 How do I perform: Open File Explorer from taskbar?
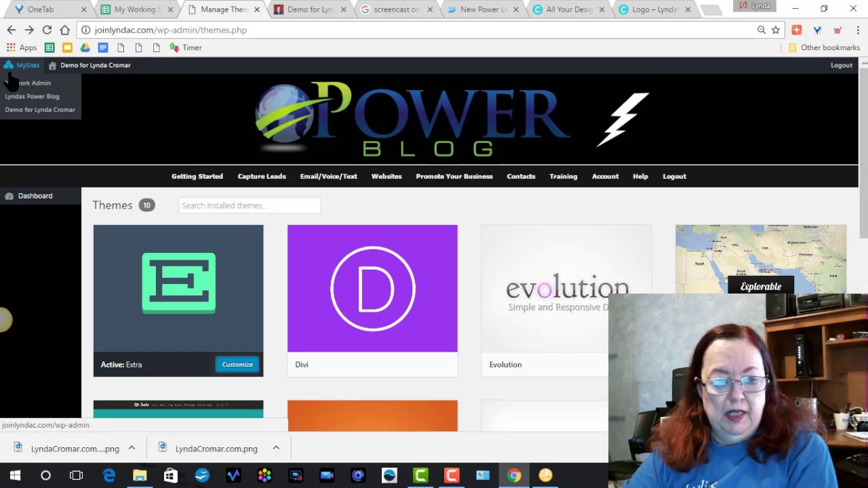[140, 475]
